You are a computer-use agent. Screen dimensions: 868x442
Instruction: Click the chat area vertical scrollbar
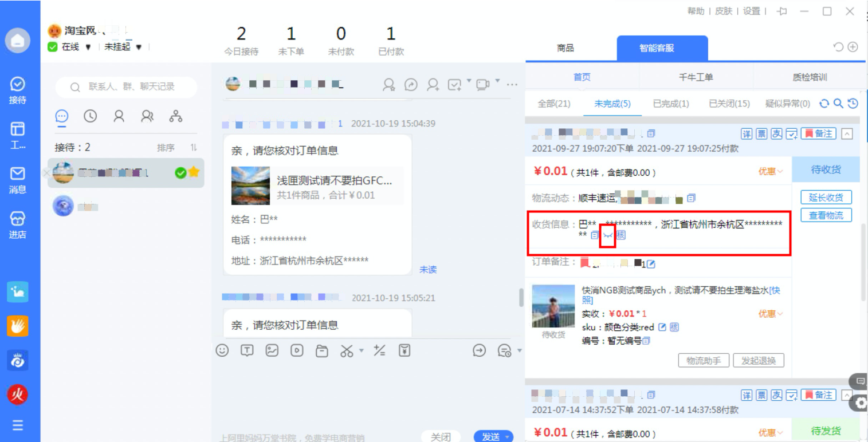(521, 297)
